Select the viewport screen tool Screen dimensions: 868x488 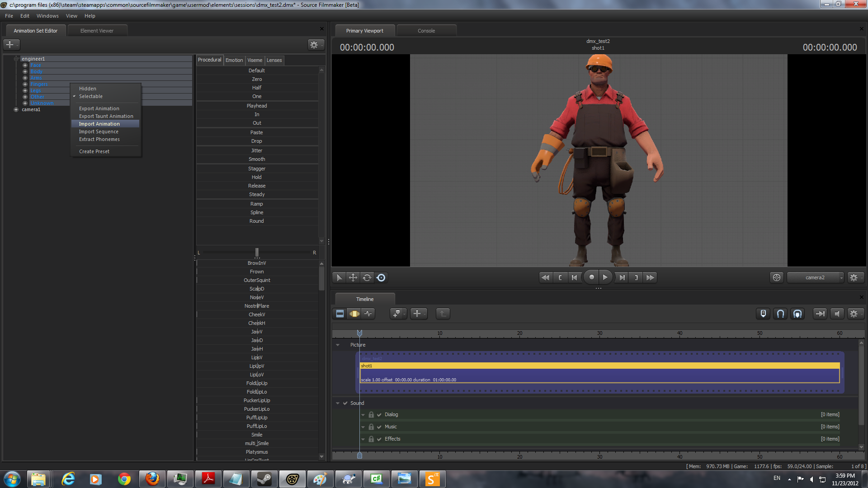tap(381, 277)
